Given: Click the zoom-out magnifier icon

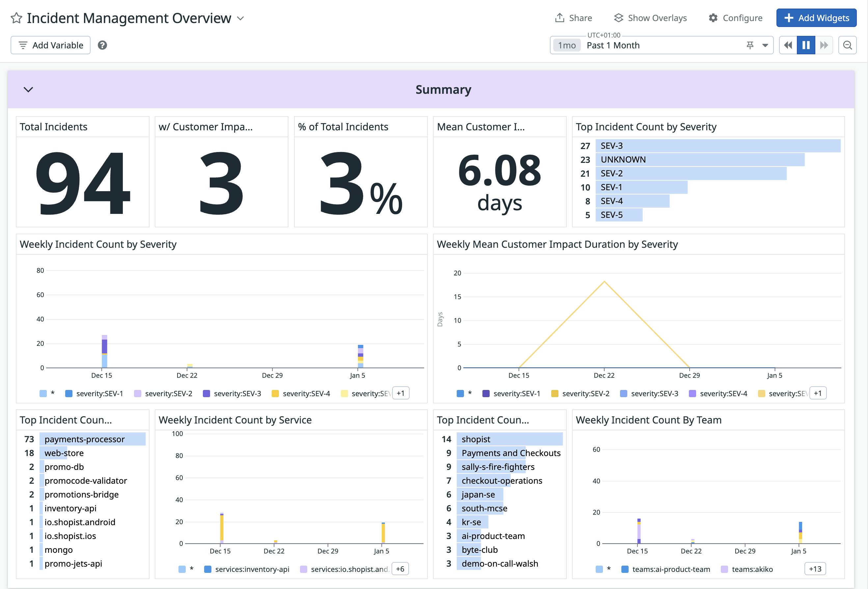Looking at the screenshot, I should (x=847, y=45).
